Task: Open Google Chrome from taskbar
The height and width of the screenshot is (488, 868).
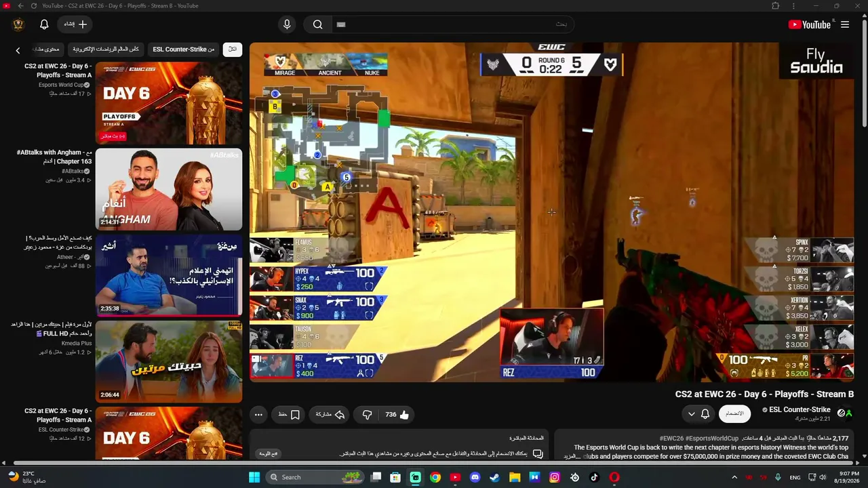Action: pyautogui.click(x=435, y=477)
